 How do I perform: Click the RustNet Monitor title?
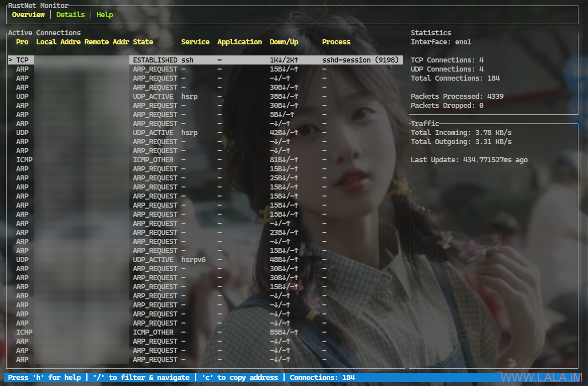38,6
